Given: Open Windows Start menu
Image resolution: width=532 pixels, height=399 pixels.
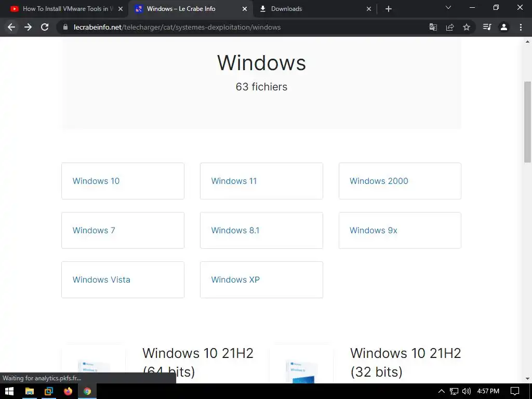Looking at the screenshot, I should (x=9, y=391).
